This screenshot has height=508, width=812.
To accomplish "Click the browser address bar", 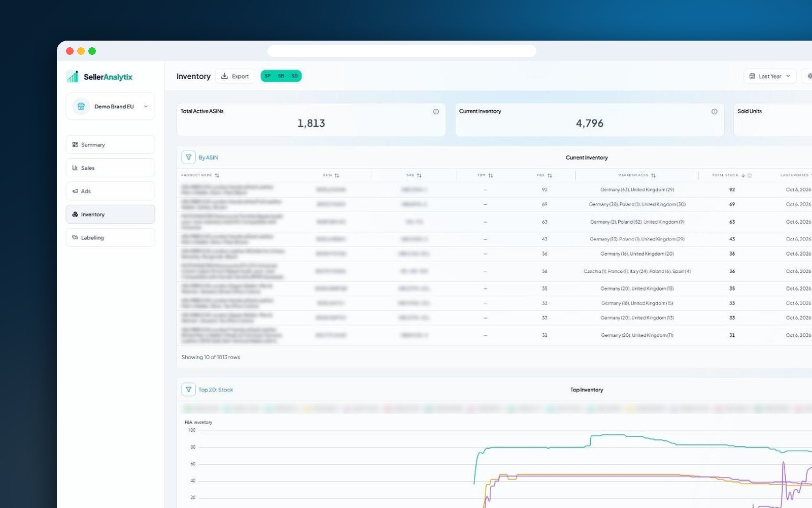I will pos(401,51).
